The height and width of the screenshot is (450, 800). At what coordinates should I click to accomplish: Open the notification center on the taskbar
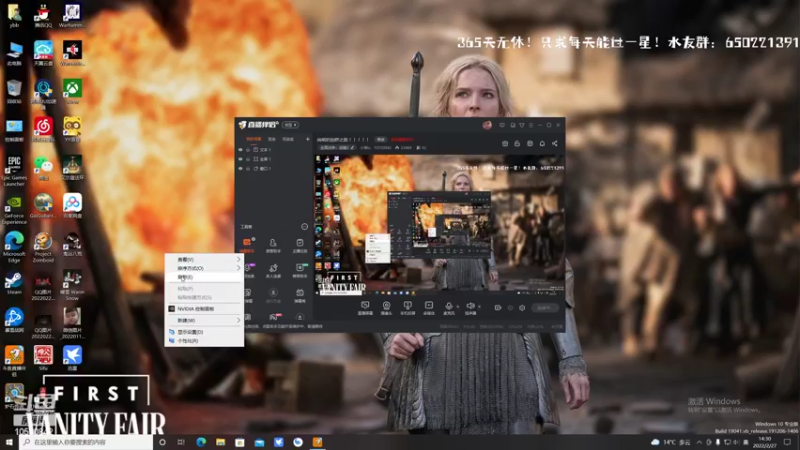pos(787,442)
